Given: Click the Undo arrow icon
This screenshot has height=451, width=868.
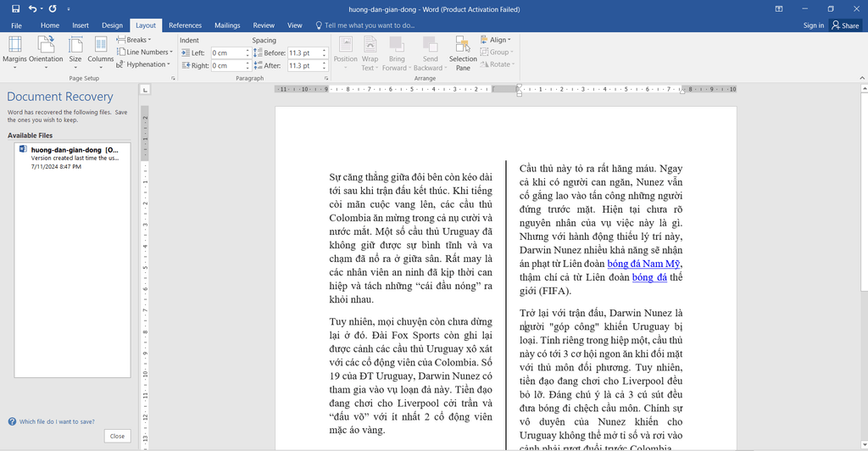Looking at the screenshot, I should pos(33,8).
